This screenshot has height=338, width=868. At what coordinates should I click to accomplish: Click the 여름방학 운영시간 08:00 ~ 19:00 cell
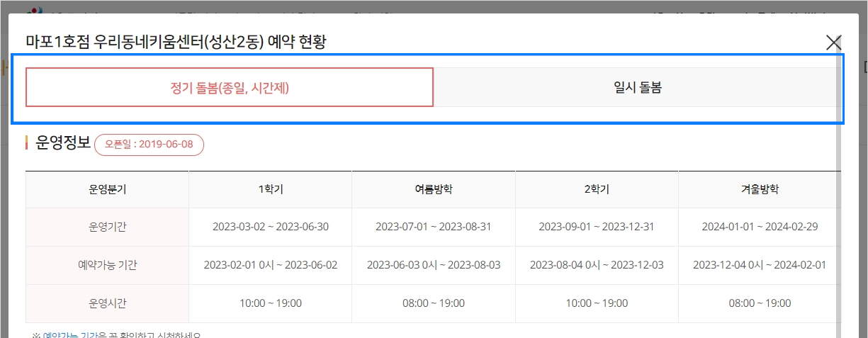point(434,303)
